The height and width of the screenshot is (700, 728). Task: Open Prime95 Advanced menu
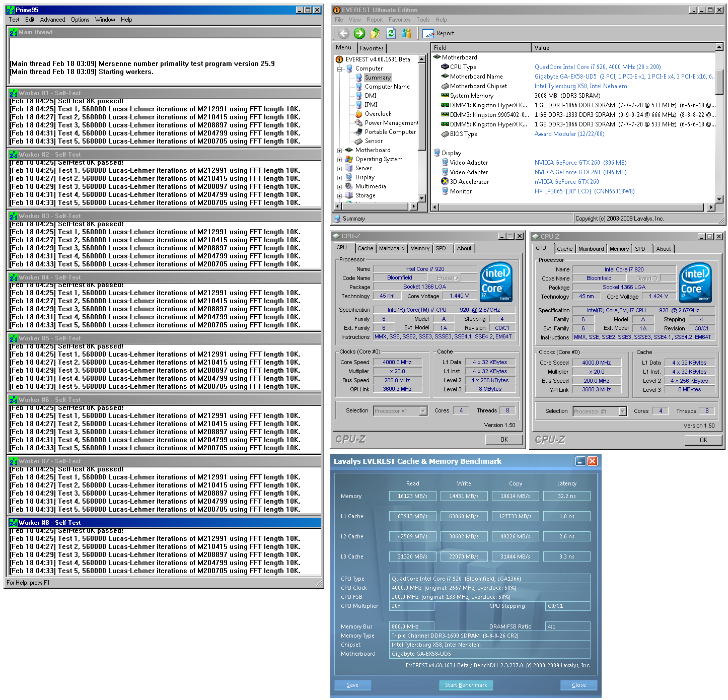point(53,20)
